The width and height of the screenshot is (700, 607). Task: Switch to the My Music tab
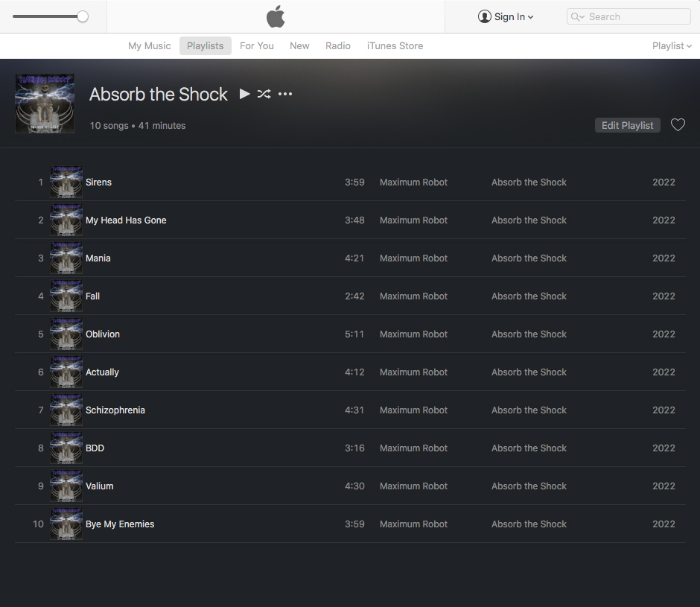tap(150, 45)
